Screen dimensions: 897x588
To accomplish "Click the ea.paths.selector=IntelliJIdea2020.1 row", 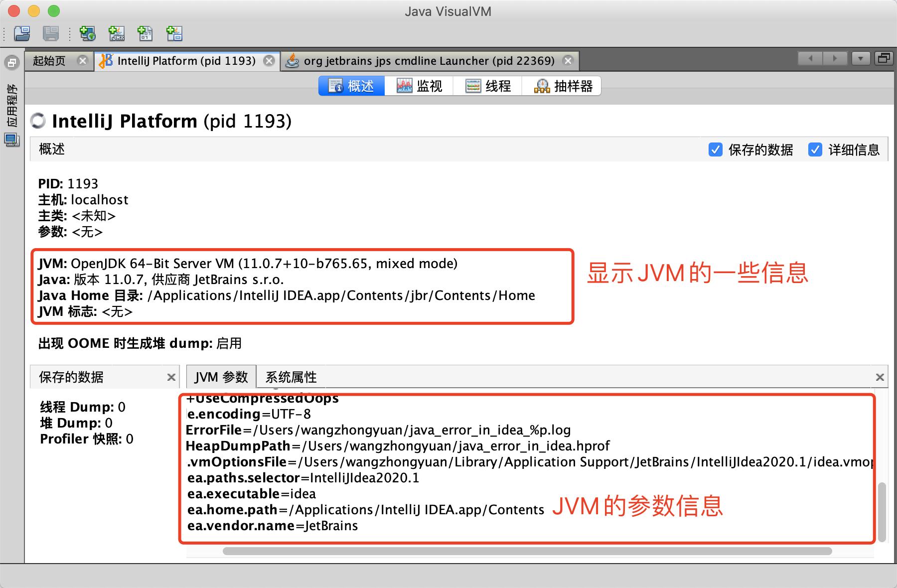I will point(303,478).
